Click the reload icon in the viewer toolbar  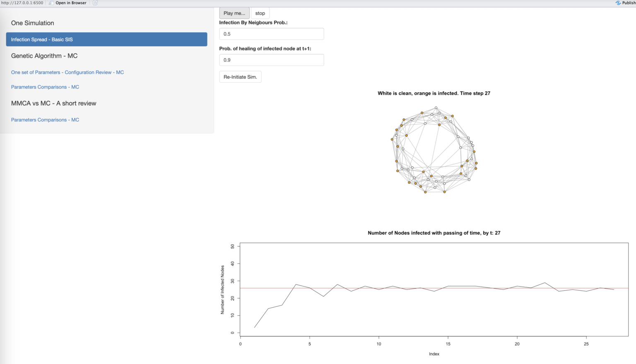coord(94,3)
